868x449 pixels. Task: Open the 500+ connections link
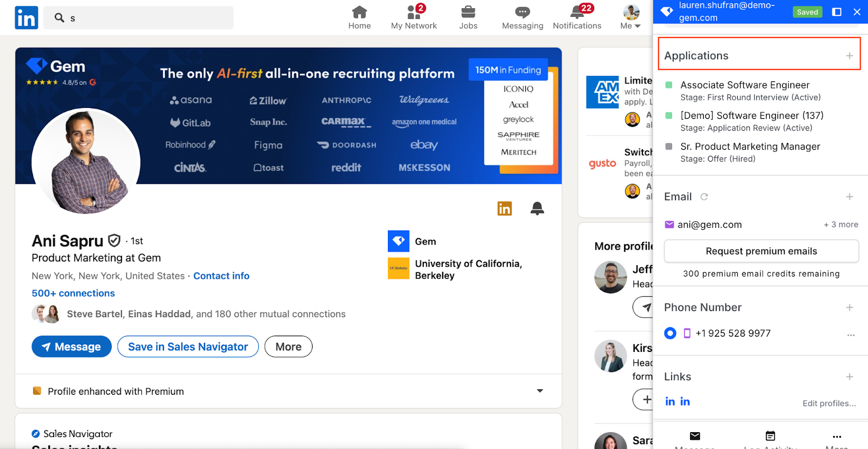point(73,293)
